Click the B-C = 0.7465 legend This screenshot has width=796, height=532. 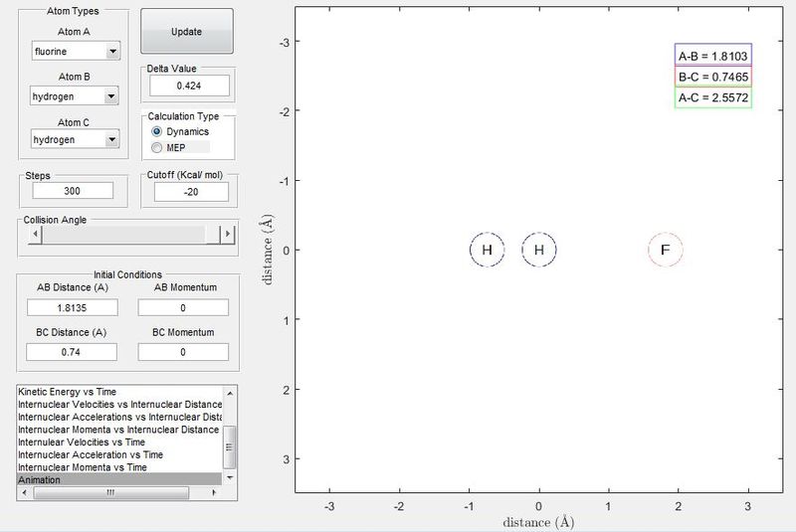713,77
